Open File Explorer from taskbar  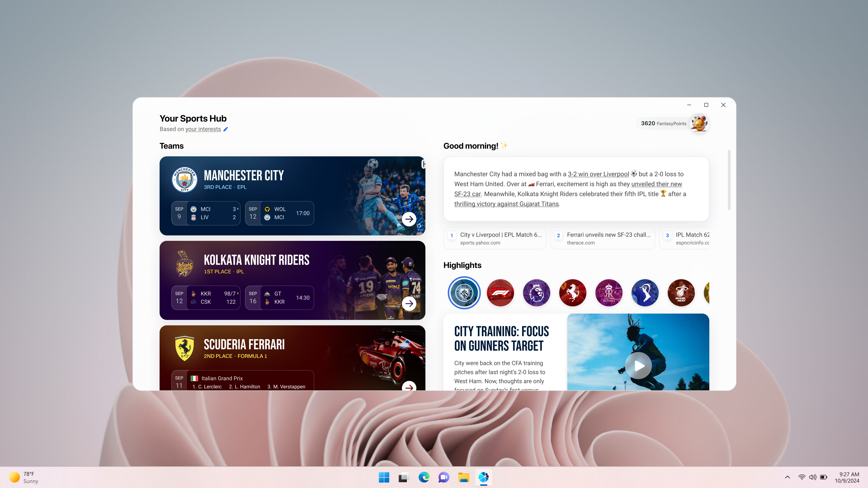464,477
